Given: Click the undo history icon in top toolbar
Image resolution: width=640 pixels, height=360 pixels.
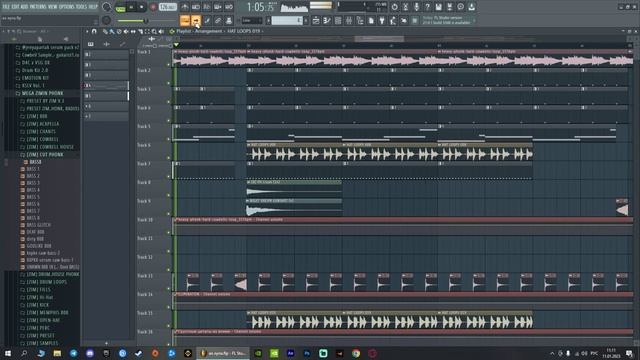Looking at the screenshot, I should point(394,7).
